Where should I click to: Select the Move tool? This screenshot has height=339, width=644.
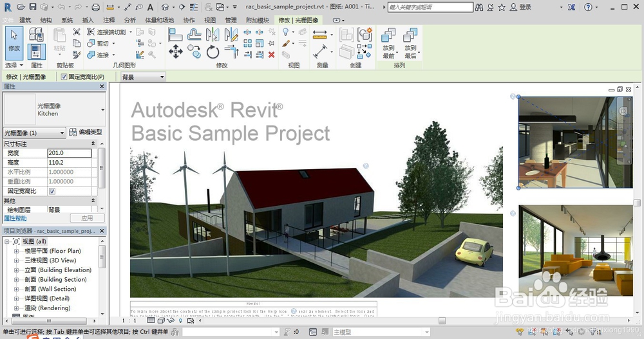(175, 52)
